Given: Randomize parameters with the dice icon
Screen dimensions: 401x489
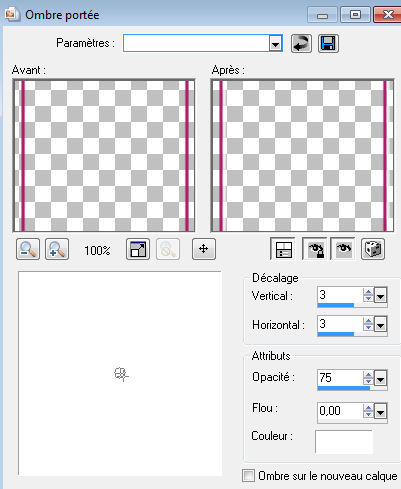Looking at the screenshot, I should click(373, 249).
